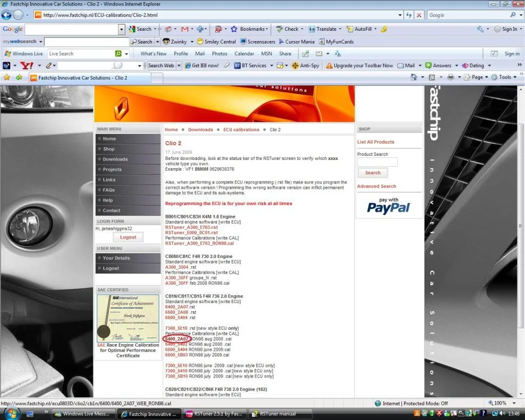This screenshot has width=525, height=420.
Task: Open MyFunCards from the toolbar
Action: (336, 42)
